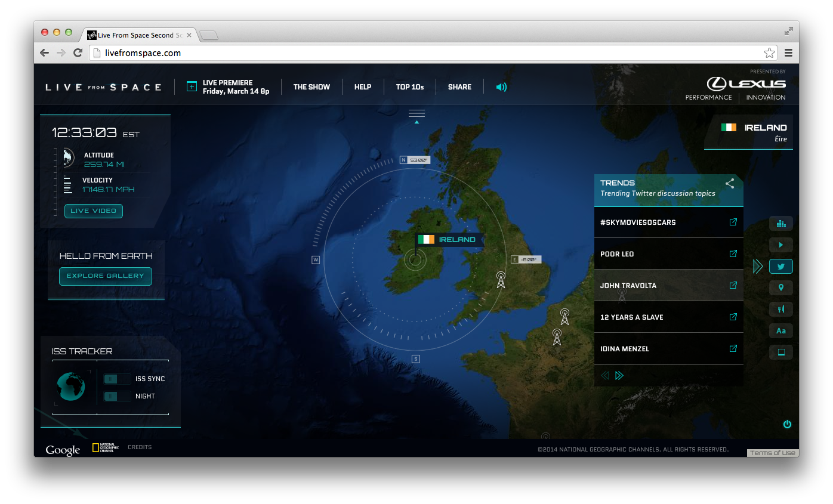This screenshot has height=504, width=833.
Task: Open the HELP menu item
Action: tap(363, 87)
